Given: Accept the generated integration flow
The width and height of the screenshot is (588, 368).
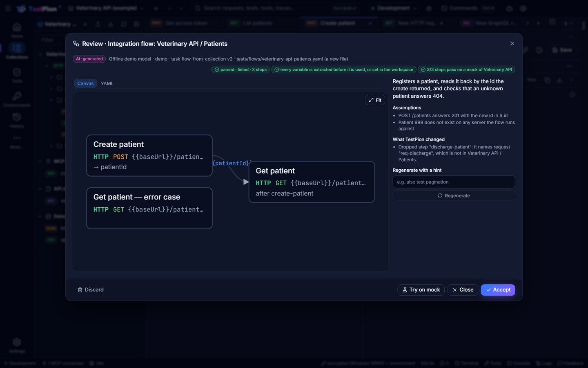Looking at the screenshot, I should pos(498,290).
